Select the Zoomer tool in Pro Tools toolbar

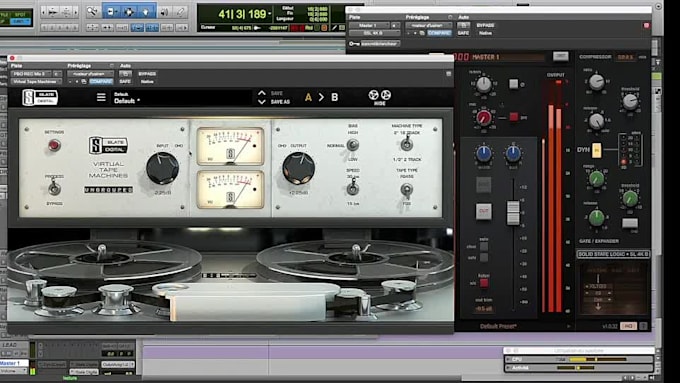click(92, 12)
